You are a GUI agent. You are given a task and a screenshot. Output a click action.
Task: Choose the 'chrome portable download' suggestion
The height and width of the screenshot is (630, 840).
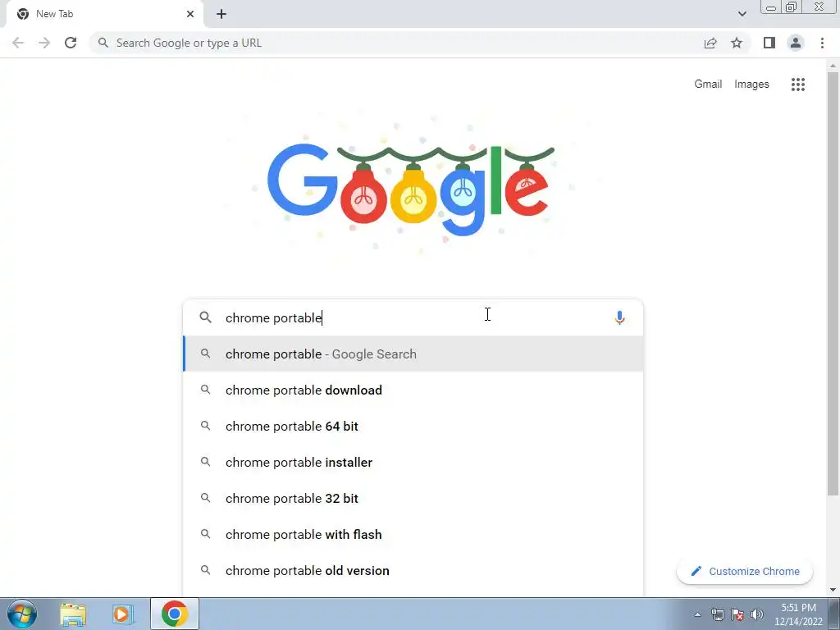(x=413, y=390)
